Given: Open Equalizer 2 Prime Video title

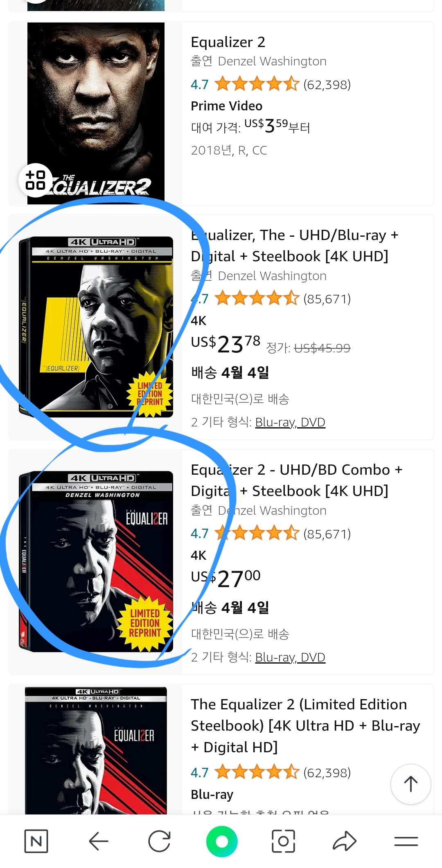Looking at the screenshot, I should (228, 42).
